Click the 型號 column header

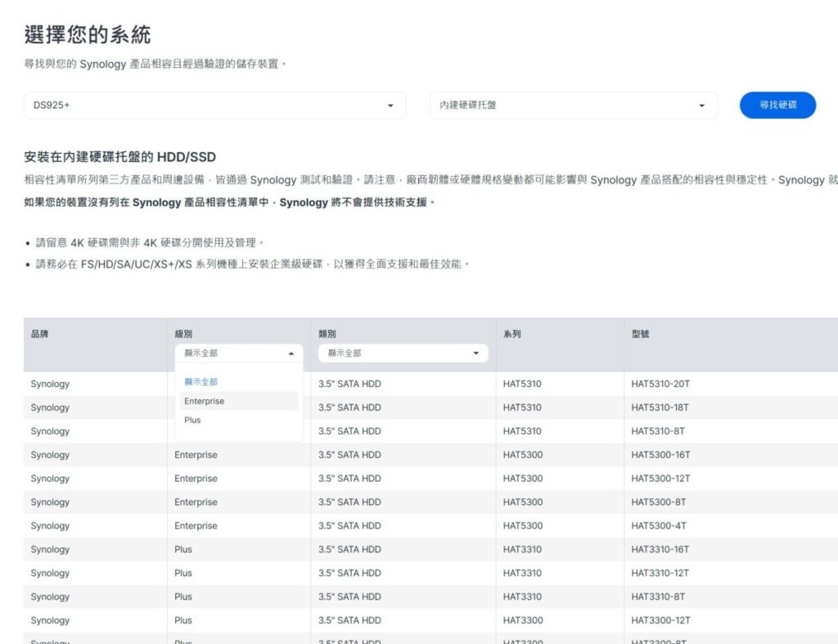click(640, 334)
